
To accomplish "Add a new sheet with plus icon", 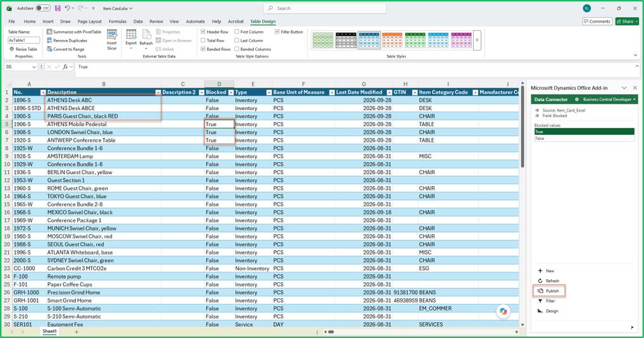I will [x=77, y=332].
